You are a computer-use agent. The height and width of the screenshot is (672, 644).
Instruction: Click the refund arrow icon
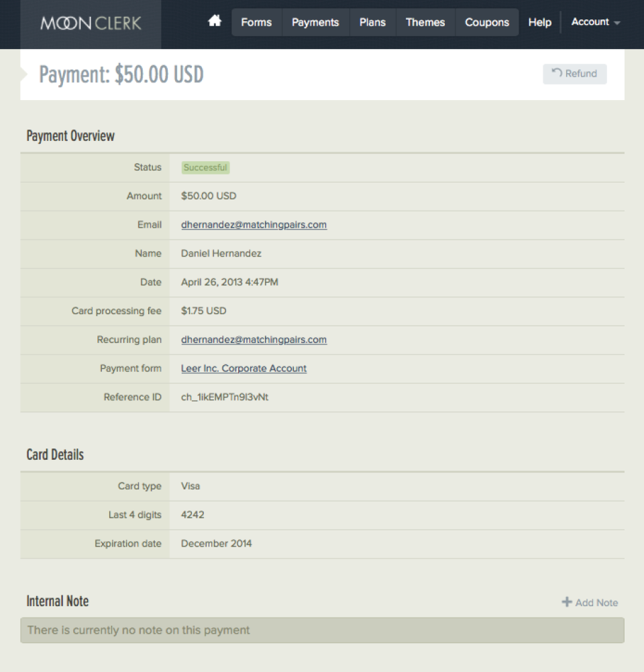[x=558, y=74]
